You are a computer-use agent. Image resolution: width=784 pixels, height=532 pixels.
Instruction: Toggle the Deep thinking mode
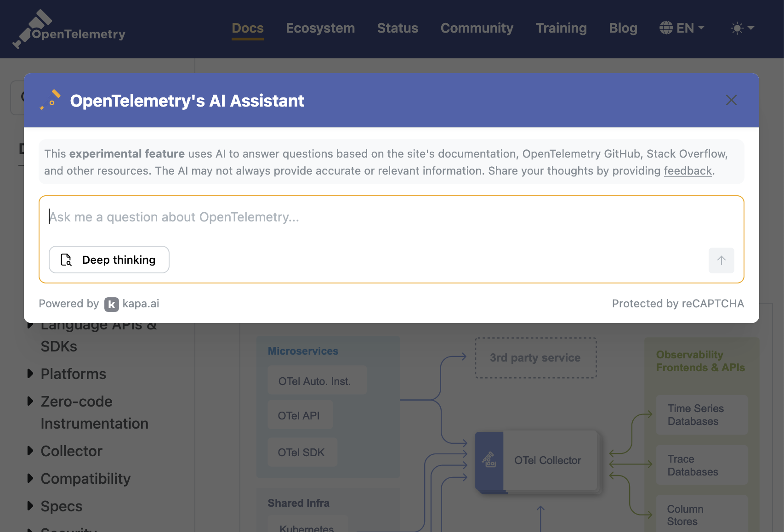click(x=109, y=260)
